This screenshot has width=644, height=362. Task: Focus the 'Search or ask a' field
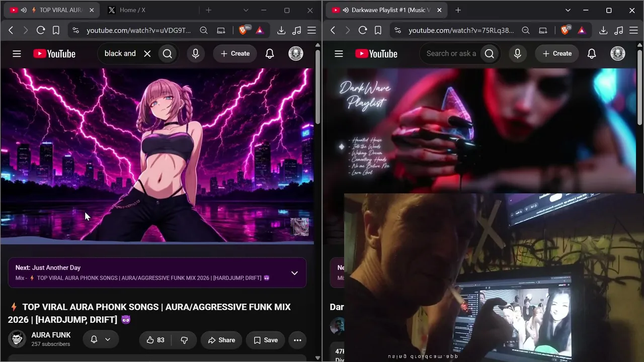coord(451,54)
